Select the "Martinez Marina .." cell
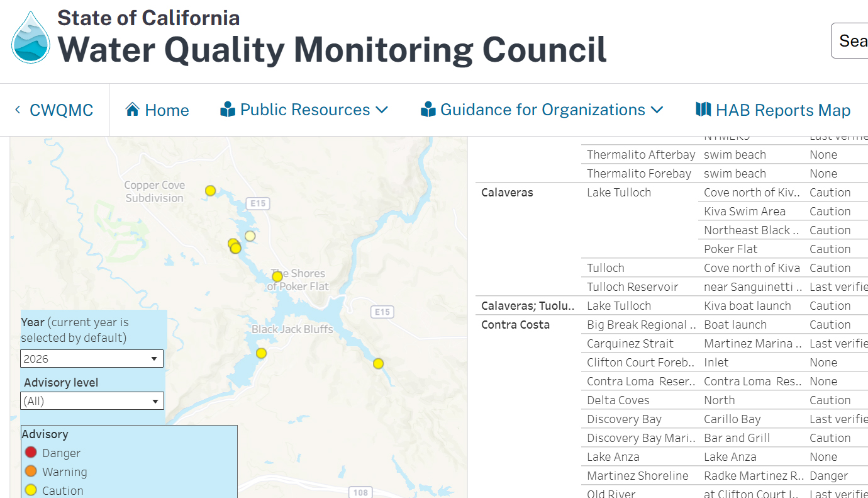 point(752,344)
